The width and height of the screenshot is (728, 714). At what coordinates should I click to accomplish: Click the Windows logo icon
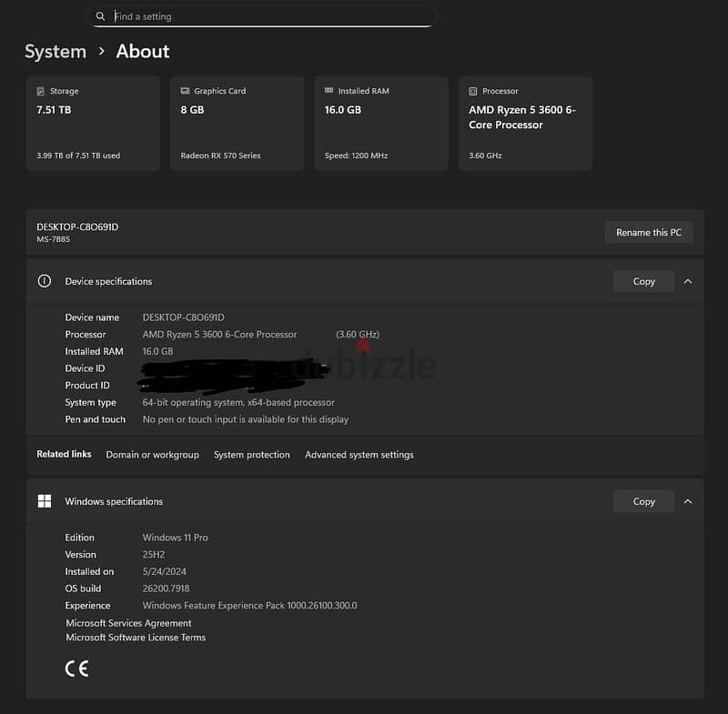[x=45, y=501]
